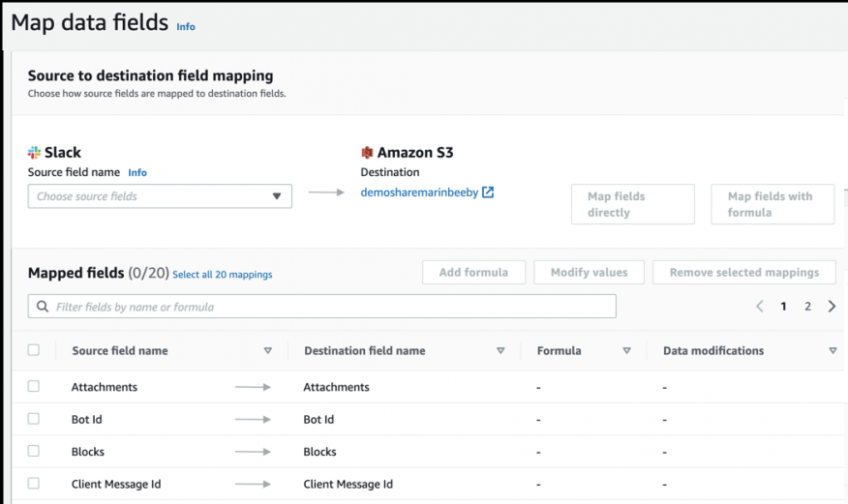The image size is (848, 504).
Task: Click the Slack logo icon
Action: (x=34, y=153)
